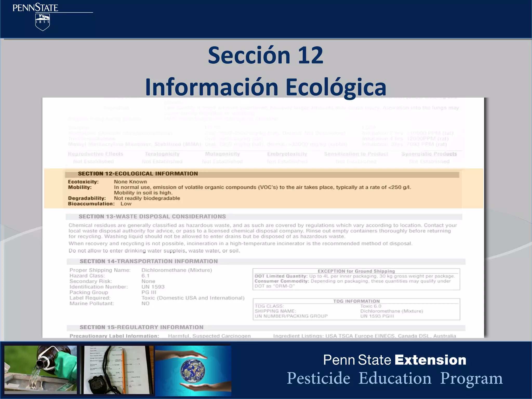Click the Degradability label
The width and height of the screenshot is (532, 399).
[87, 198]
